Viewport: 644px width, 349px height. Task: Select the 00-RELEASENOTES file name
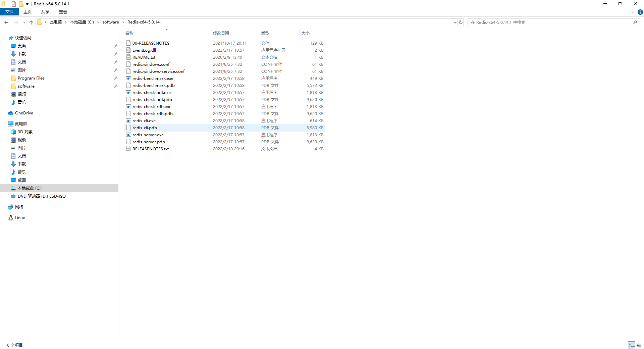[151, 43]
